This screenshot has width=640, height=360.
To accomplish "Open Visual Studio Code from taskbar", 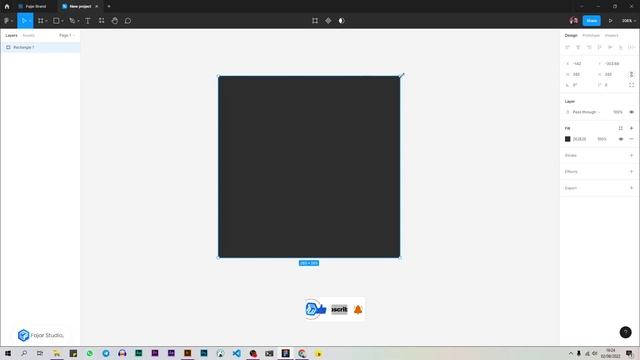I will (x=236, y=353).
